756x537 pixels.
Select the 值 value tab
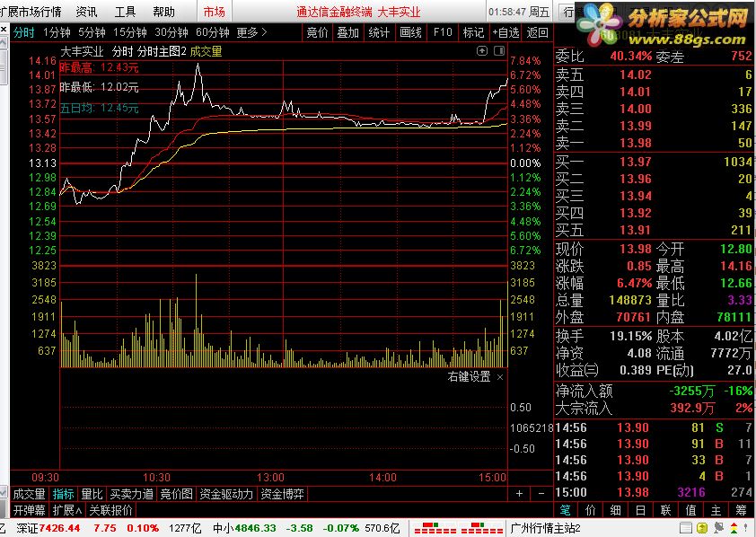691,510
